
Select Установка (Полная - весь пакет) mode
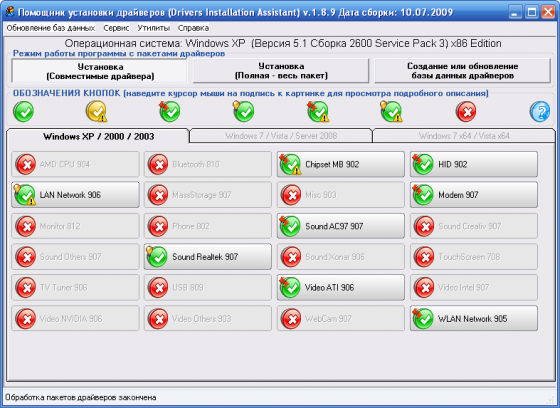click(281, 71)
